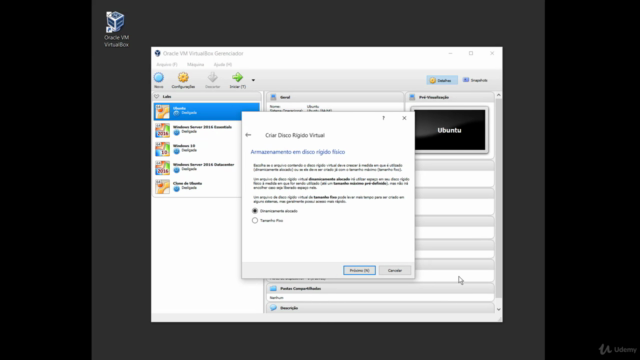The image size is (640, 360).
Task: Open the Arquivo menu
Action: point(167,64)
